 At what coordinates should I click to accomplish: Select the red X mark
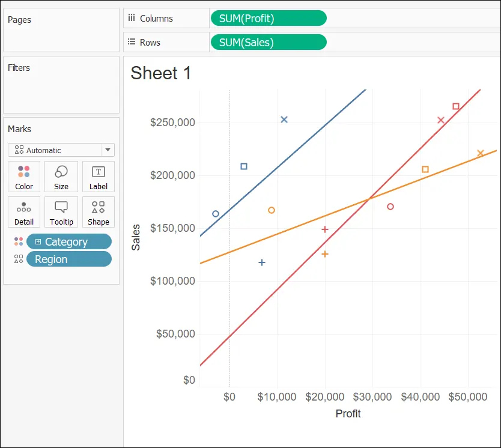pyautogui.click(x=440, y=120)
